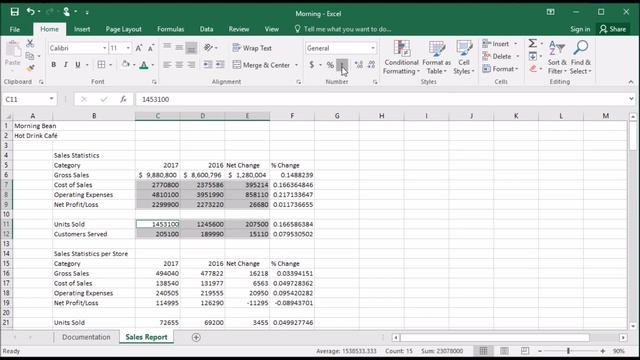This screenshot has height=360, width=640.
Task: Open the Documentation sheet tab
Action: pyautogui.click(x=86, y=337)
